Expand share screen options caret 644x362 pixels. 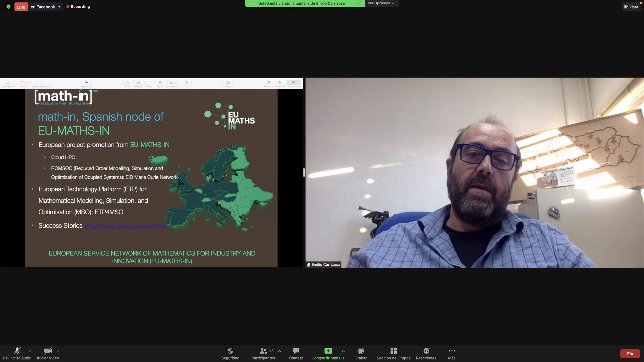343,351
